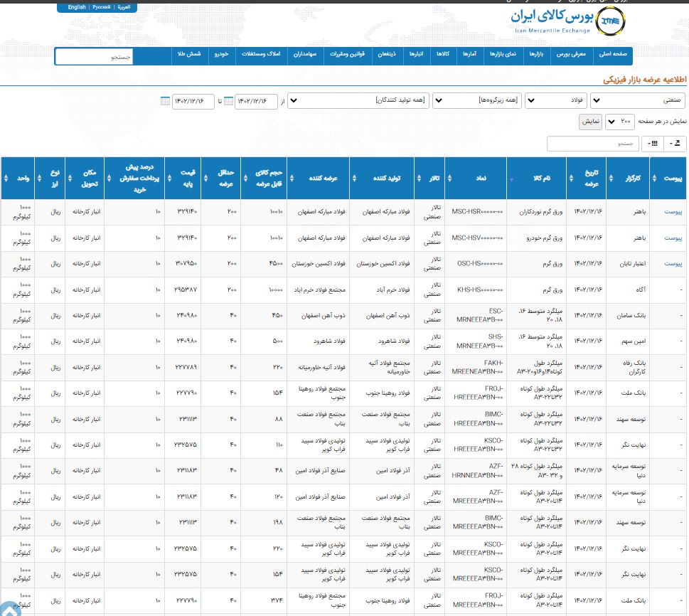Sort by نوع ارز column arrows
Viewport: 689px width, 616px height.
tap(39, 178)
